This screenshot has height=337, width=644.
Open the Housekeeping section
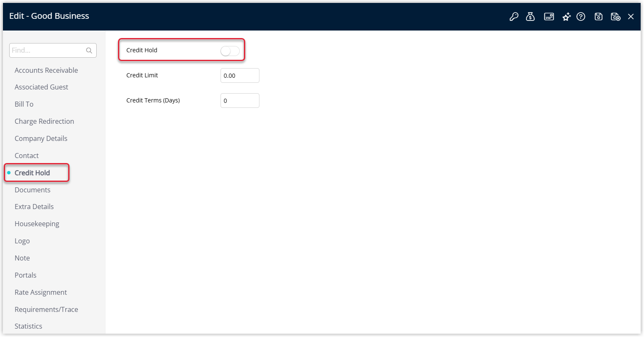37,224
